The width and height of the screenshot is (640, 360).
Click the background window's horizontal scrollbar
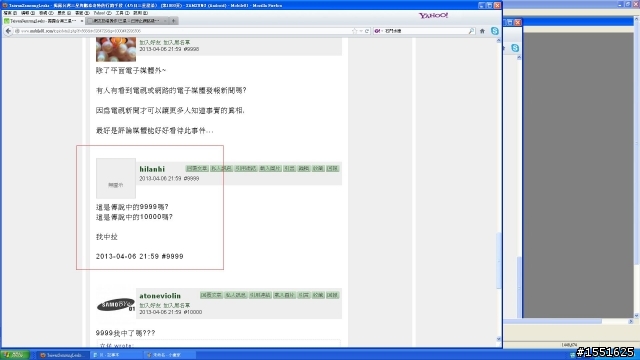click(553, 322)
